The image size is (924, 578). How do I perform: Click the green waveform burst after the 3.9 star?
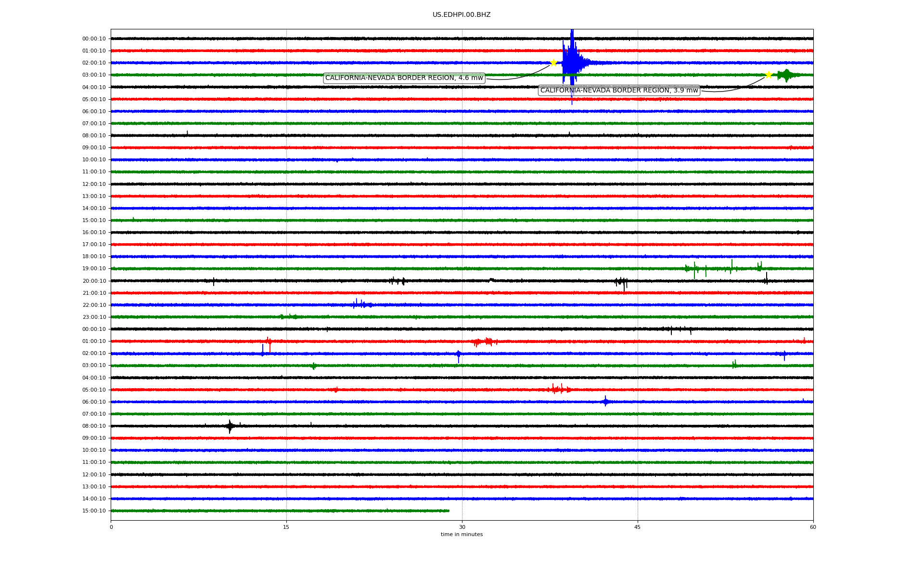pyautogui.click(x=786, y=75)
